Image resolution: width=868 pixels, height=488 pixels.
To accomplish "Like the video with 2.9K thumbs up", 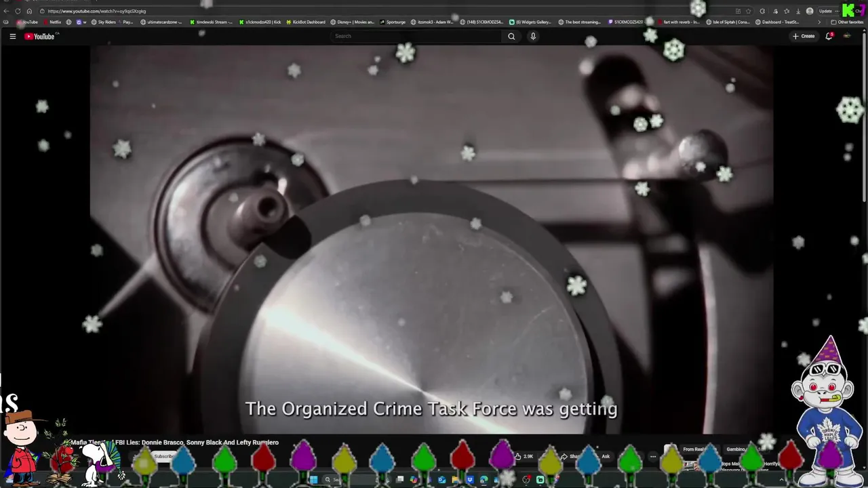I will tap(524, 456).
